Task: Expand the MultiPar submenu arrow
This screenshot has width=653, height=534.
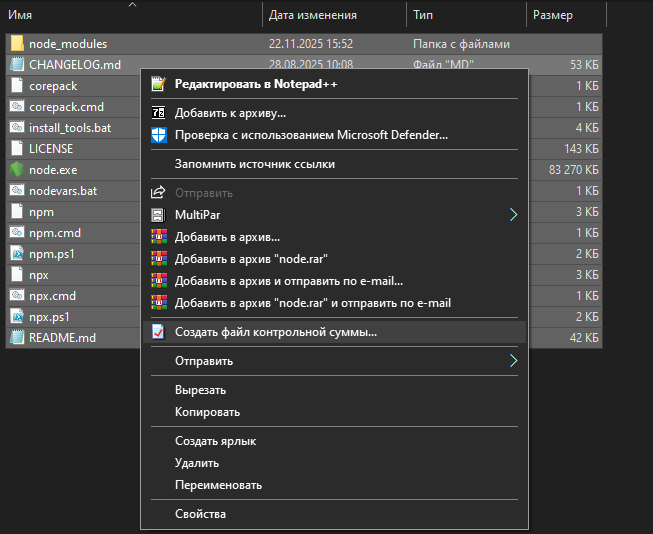Action: tap(513, 215)
